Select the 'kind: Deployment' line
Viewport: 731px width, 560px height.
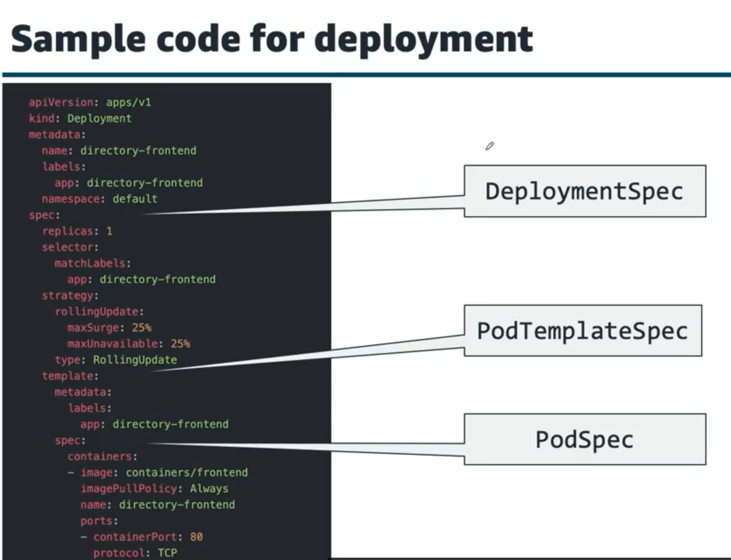pos(80,118)
